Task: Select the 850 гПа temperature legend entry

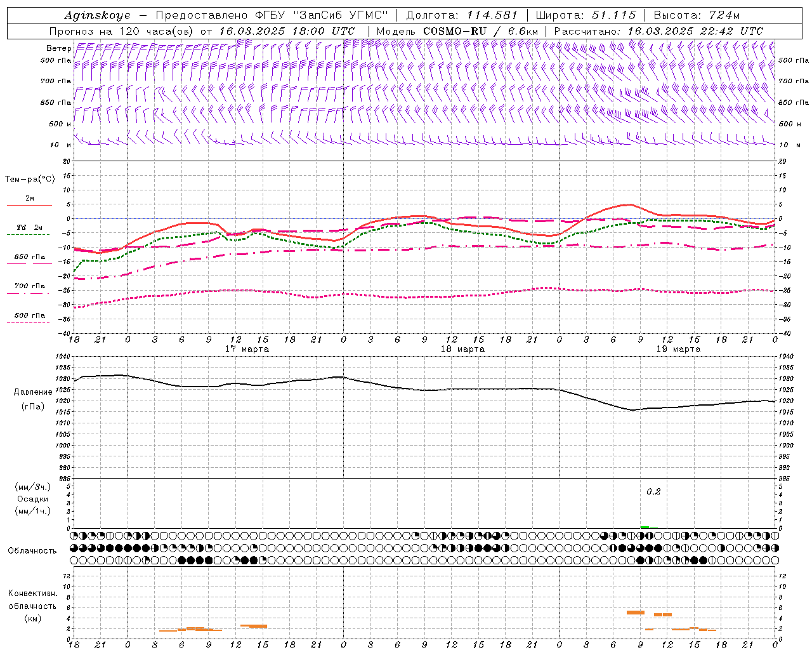Action: pyautogui.click(x=29, y=257)
